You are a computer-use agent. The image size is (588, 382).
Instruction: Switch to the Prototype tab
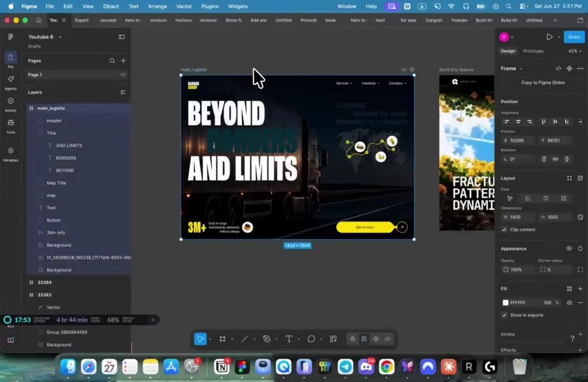(x=533, y=51)
